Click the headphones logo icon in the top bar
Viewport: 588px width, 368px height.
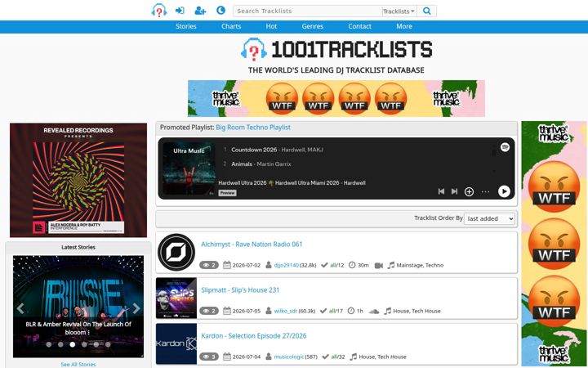click(x=159, y=11)
